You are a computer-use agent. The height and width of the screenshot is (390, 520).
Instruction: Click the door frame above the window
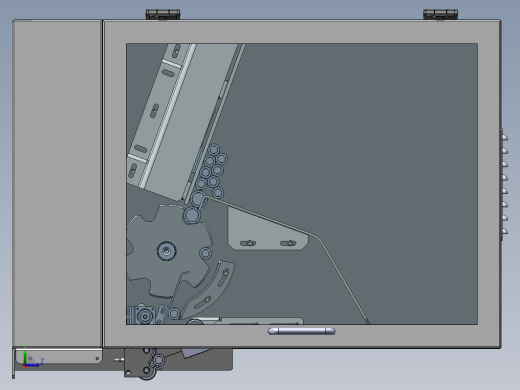302,32
